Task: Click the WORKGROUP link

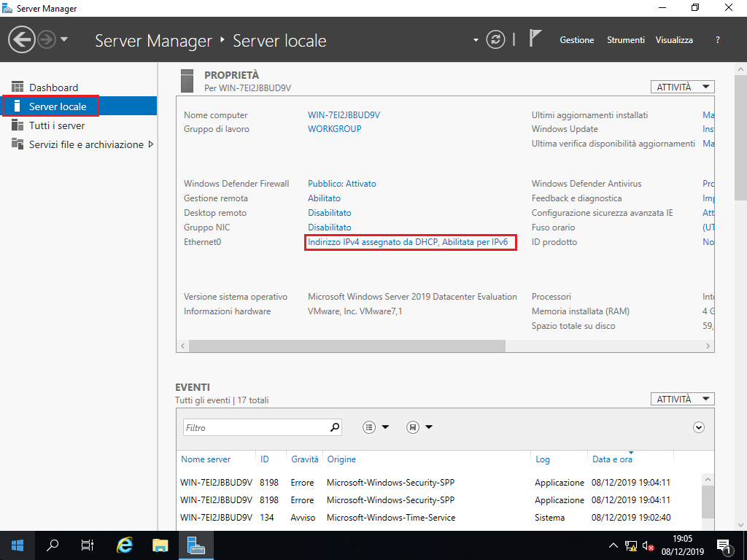Action: [x=334, y=128]
